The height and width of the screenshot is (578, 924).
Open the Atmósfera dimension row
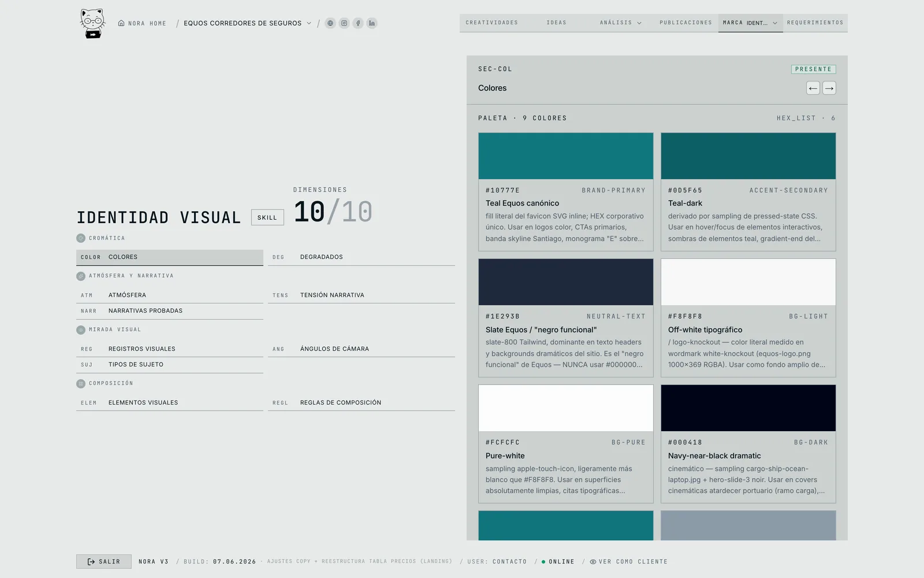click(170, 295)
